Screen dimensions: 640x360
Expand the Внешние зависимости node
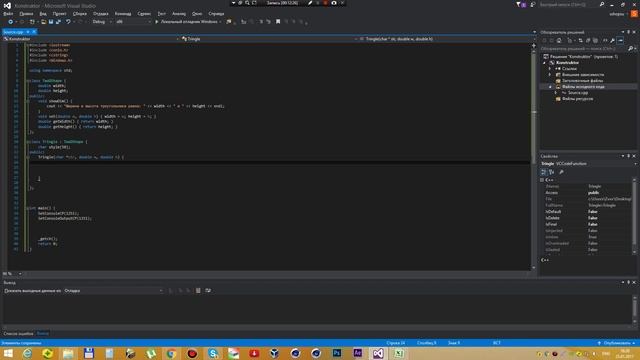pos(550,75)
